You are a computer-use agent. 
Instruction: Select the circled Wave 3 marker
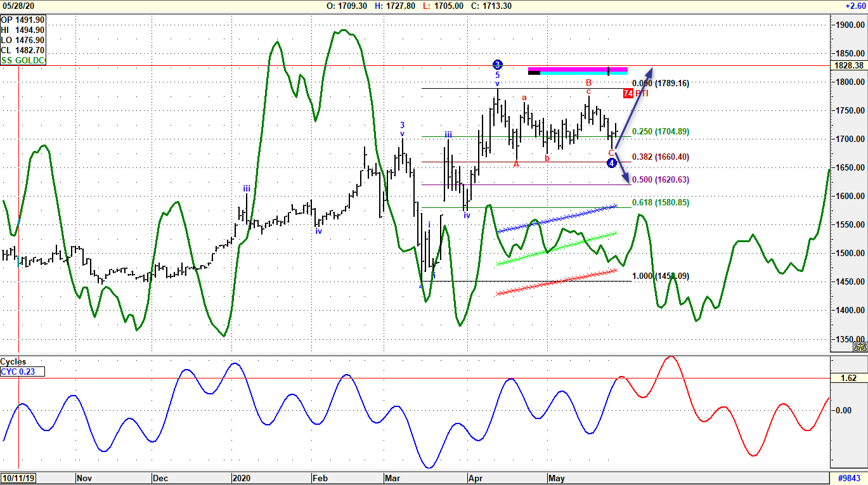pos(497,63)
